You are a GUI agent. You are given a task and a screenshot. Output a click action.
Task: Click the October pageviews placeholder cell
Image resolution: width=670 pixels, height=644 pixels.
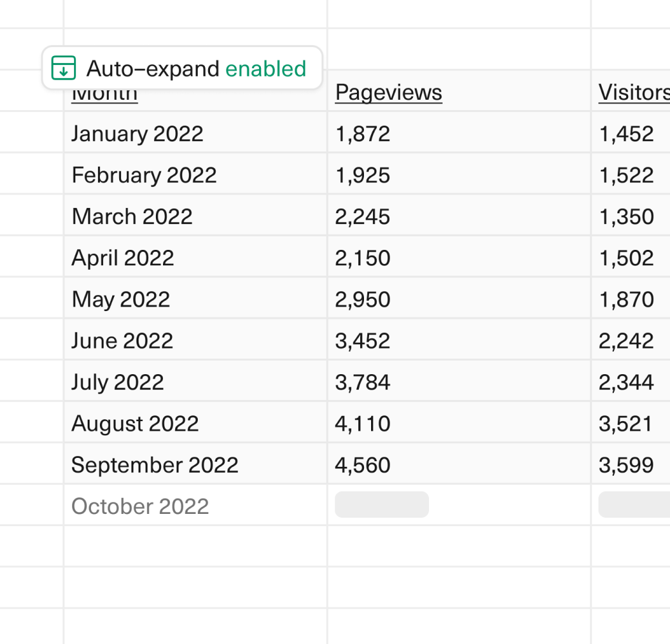(381, 505)
